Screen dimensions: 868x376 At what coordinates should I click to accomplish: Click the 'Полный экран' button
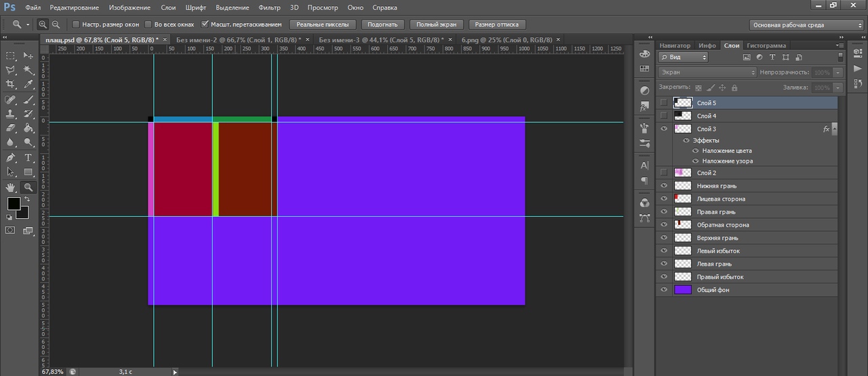pyautogui.click(x=437, y=24)
